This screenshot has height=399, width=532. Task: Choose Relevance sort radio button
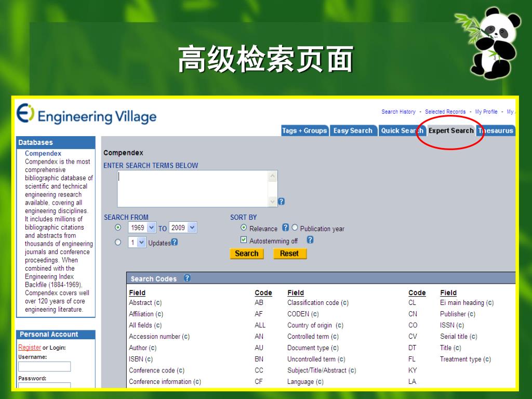(x=243, y=228)
